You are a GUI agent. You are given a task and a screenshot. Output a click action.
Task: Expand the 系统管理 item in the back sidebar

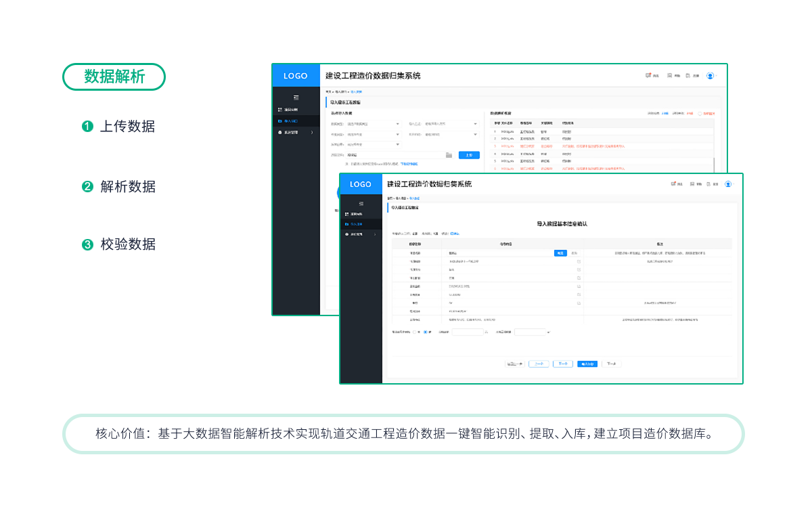[x=296, y=133]
